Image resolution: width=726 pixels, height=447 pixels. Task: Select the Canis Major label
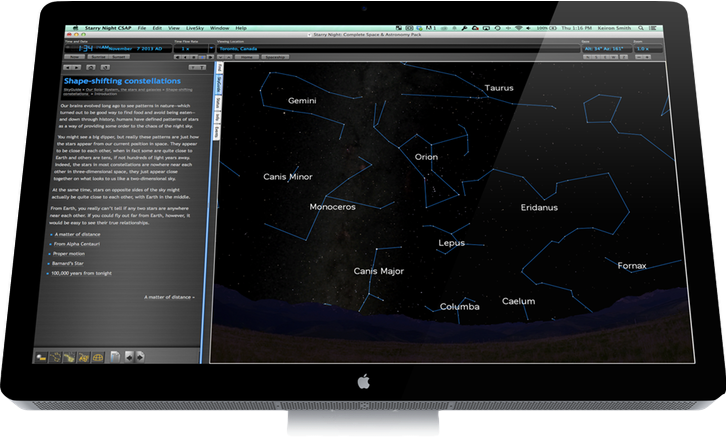(x=379, y=271)
